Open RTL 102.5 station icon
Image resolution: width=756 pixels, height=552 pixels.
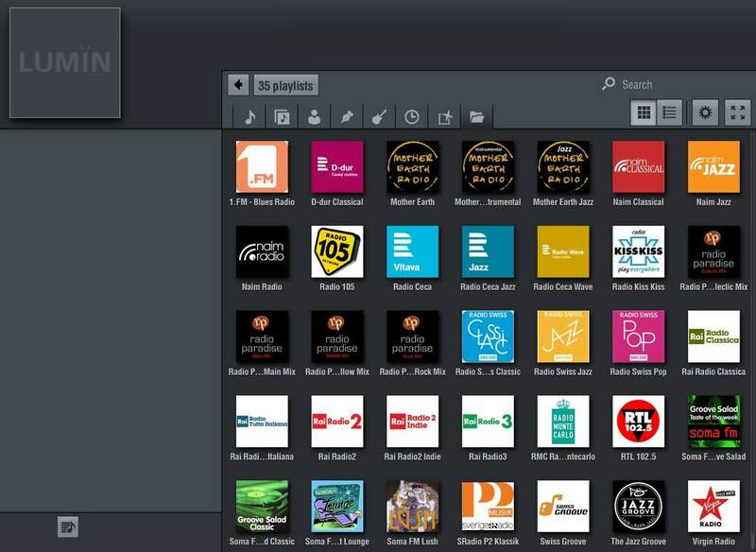(639, 422)
